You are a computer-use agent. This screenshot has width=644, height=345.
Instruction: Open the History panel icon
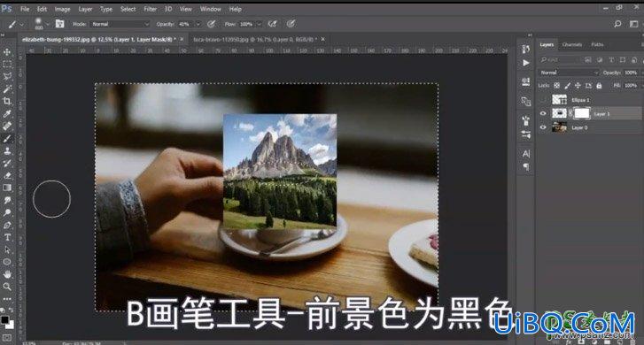(x=525, y=50)
